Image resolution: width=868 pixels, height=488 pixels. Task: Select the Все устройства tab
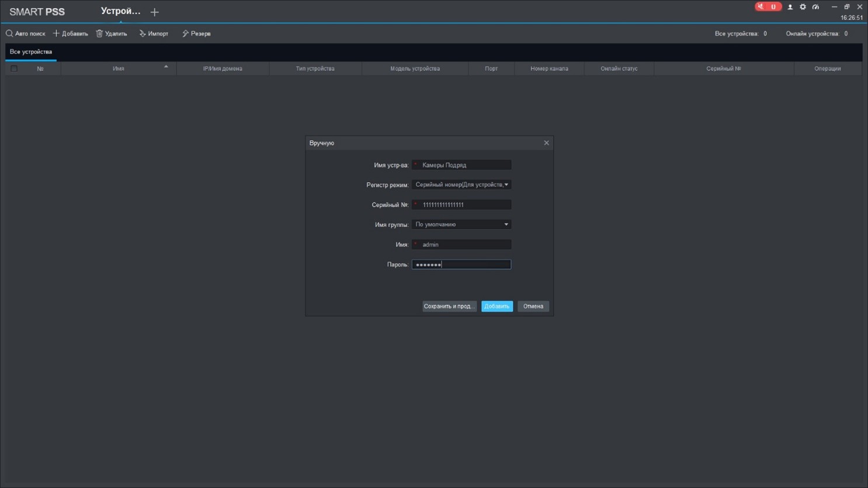[x=31, y=52]
